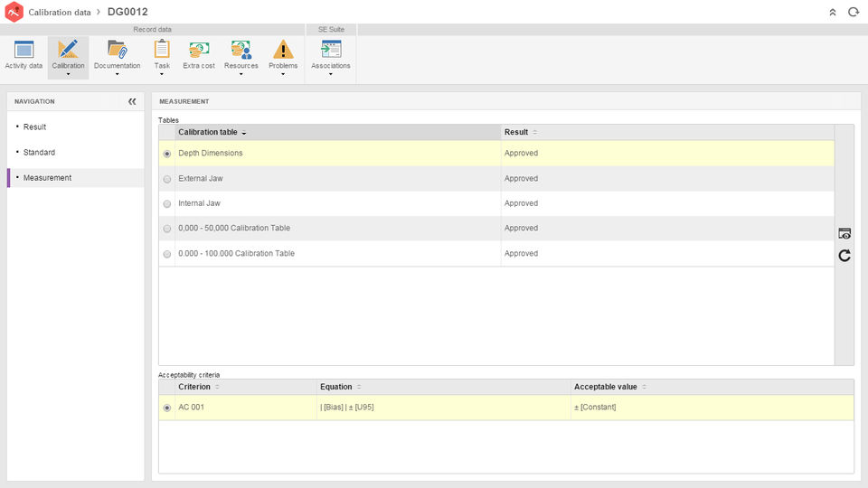Expand the dropdown arrow under Documentation

pyautogui.click(x=117, y=75)
